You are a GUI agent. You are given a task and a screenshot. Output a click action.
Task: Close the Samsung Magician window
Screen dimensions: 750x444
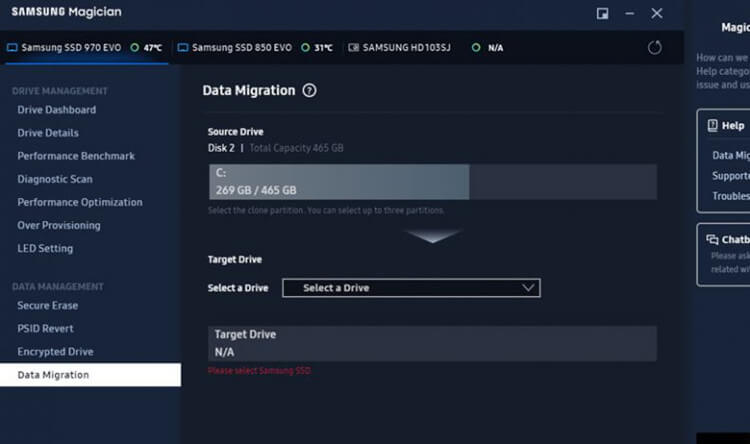click(x=657, y=13)
